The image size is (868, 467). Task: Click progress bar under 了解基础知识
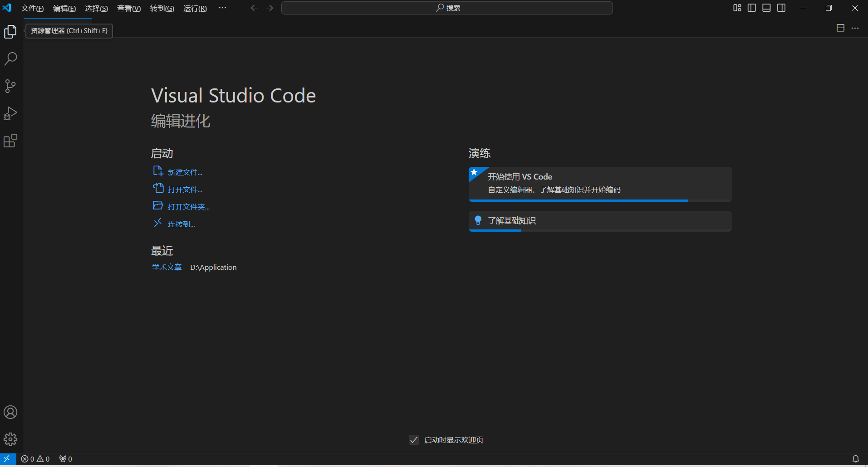tap(600, 230)
